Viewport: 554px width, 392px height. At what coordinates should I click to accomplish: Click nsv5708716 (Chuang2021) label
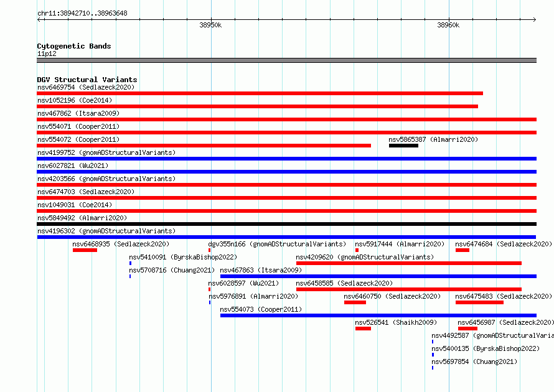[172, 270]
